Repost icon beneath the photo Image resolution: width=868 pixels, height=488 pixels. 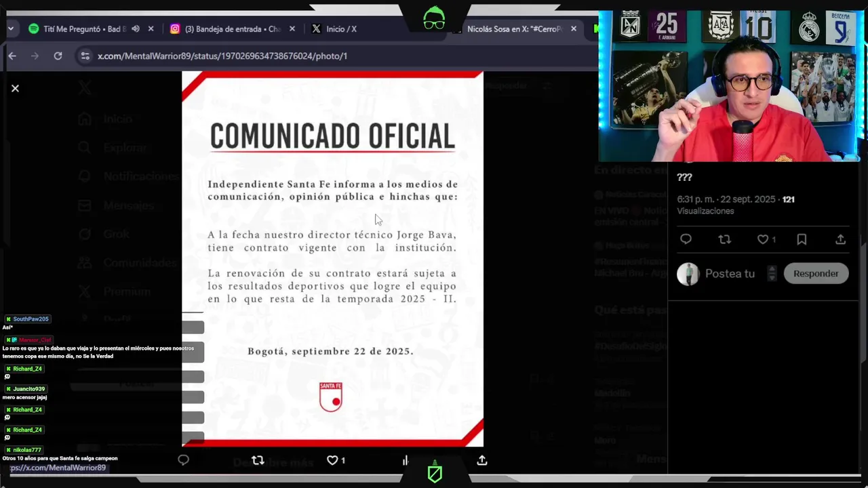coord(258,460)
